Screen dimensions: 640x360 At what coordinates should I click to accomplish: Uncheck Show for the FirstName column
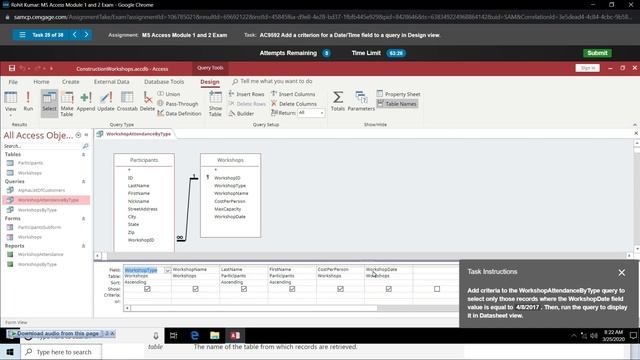click(292, 289)
